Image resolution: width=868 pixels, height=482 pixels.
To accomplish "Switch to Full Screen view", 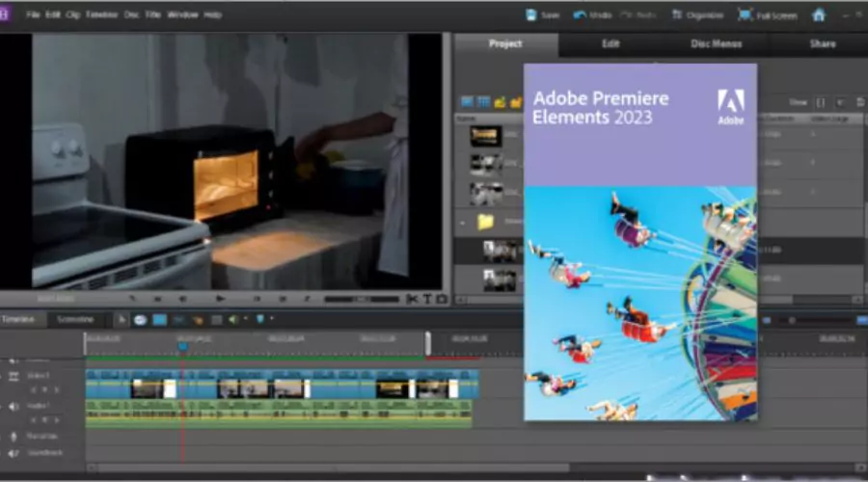I will pyautogui.click(x=768, y=15).
